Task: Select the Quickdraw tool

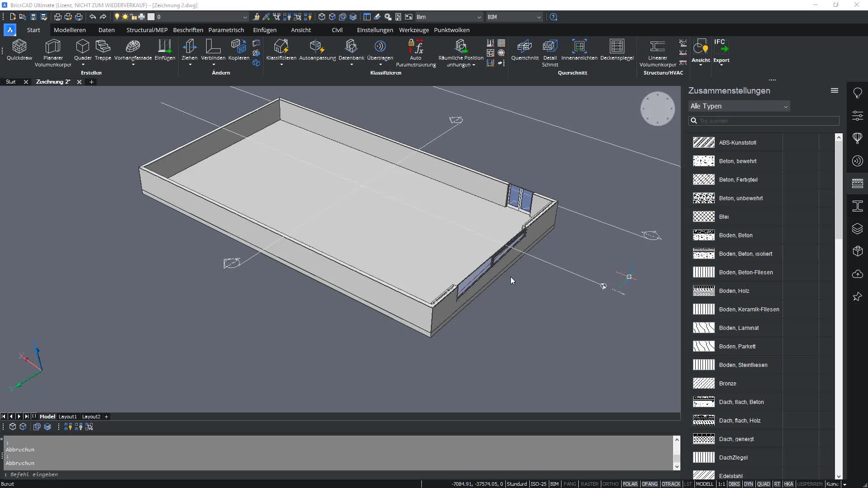Action: pyautogui.click(x=19, y=50)
